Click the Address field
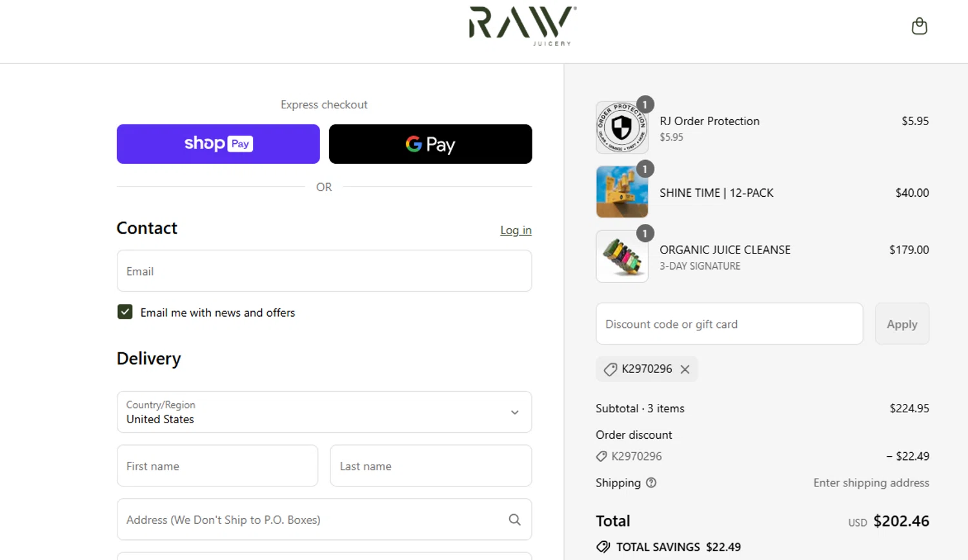Image resolution: width=968 pixels, height=560 pixels. click(x=324, y=519)
